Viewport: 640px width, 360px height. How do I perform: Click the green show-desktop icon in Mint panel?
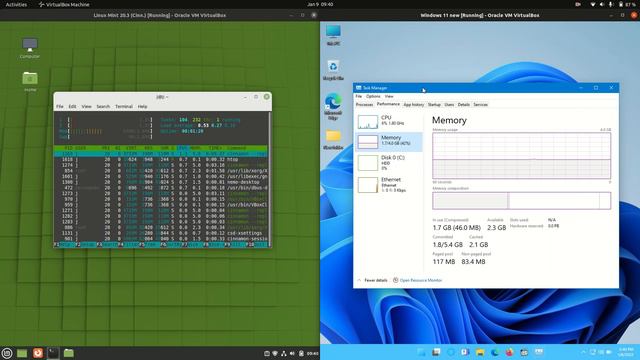point(22,353)
